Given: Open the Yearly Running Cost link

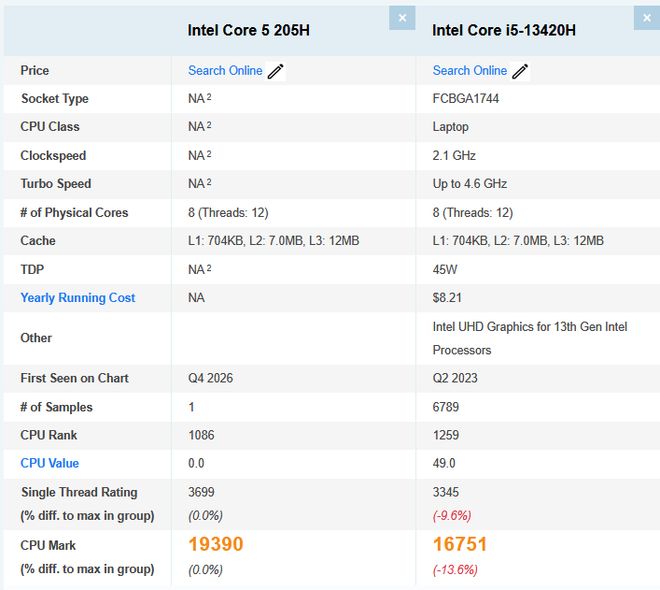Looking at the screenshot, I should click(78, 298).
